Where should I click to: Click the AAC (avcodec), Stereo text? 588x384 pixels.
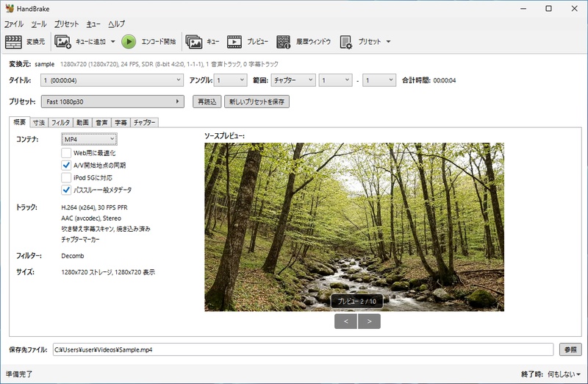[x=91, y=218]
